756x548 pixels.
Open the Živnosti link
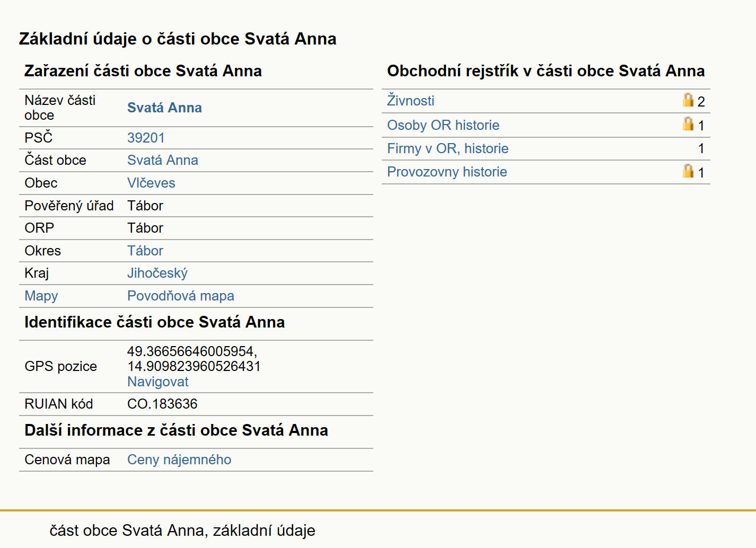click(x=410, y=101)
